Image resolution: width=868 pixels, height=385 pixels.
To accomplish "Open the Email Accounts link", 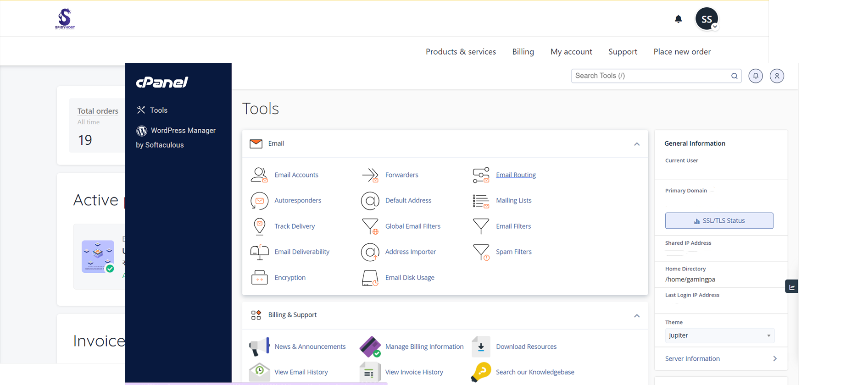I will (x=296, y=175).
